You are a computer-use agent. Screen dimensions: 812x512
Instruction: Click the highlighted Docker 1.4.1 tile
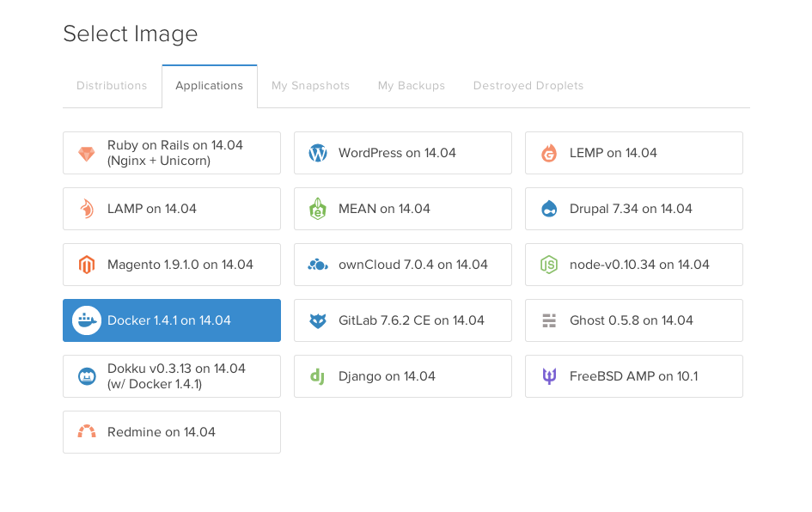(172, 320)
